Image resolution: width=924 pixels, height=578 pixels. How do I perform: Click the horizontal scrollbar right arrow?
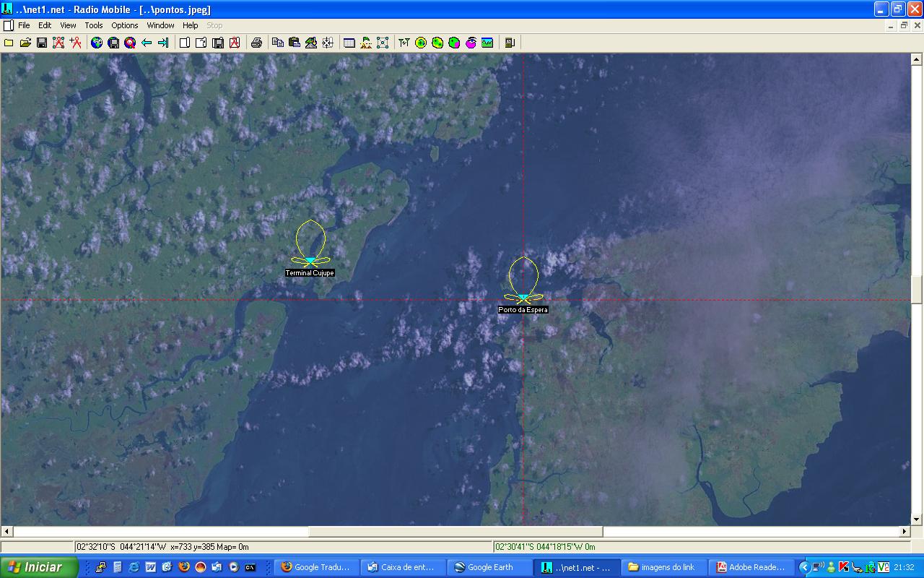pyautogui.click(x=904, y=532)
